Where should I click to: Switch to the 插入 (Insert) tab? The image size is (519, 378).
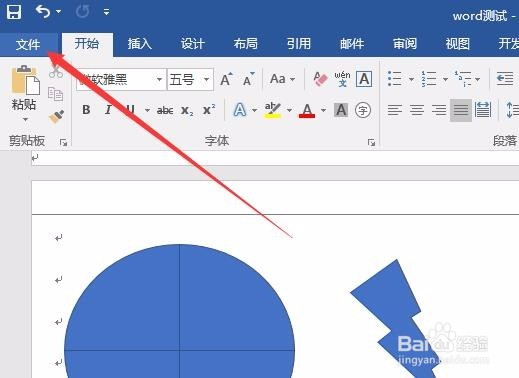pyautogui.click(x=140, y=44)
